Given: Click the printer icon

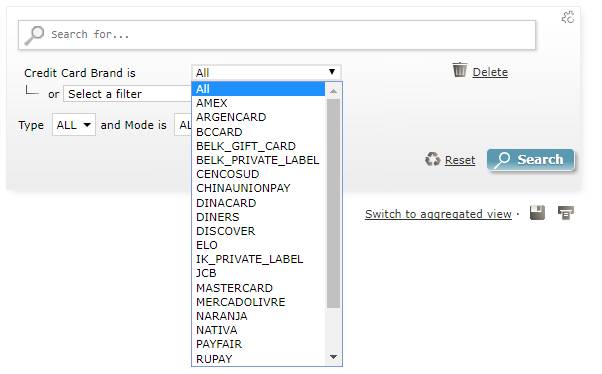Looking at the screenshot, I should (x=566, y=212).
